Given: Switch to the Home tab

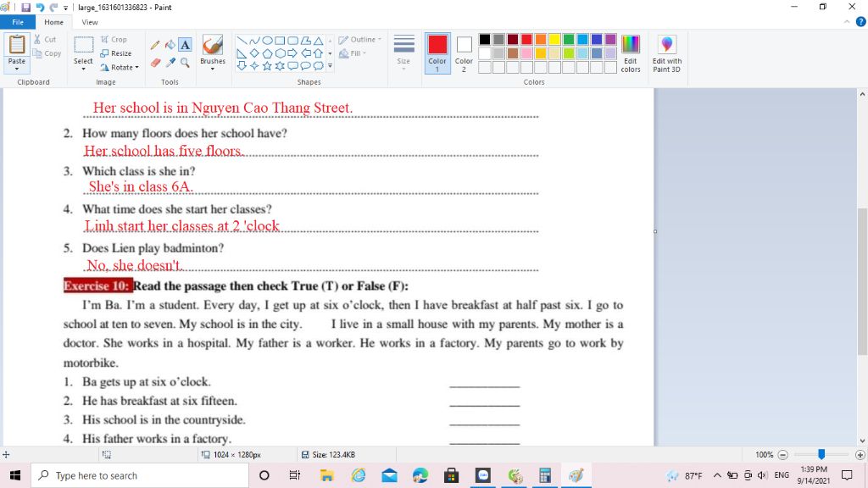Looking at the screenshot, I should [x=53, y=22].
